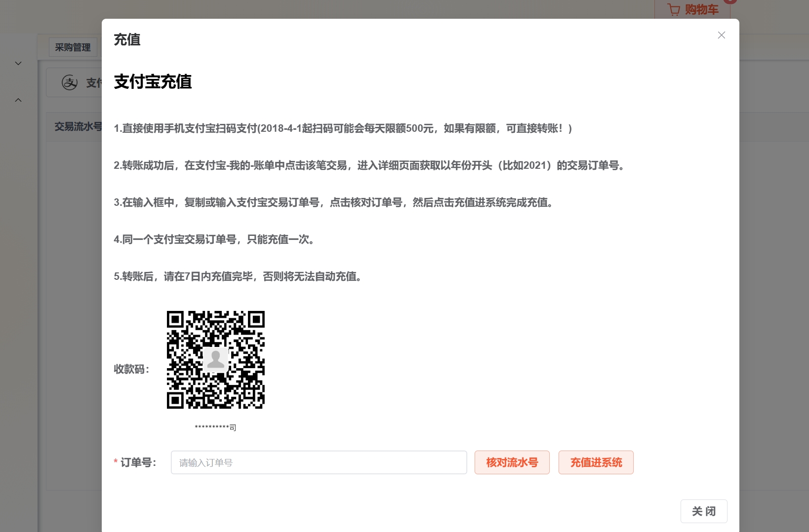Click the 支付宝充值 heading
The image size is (809, 532).
coord(153,81)
